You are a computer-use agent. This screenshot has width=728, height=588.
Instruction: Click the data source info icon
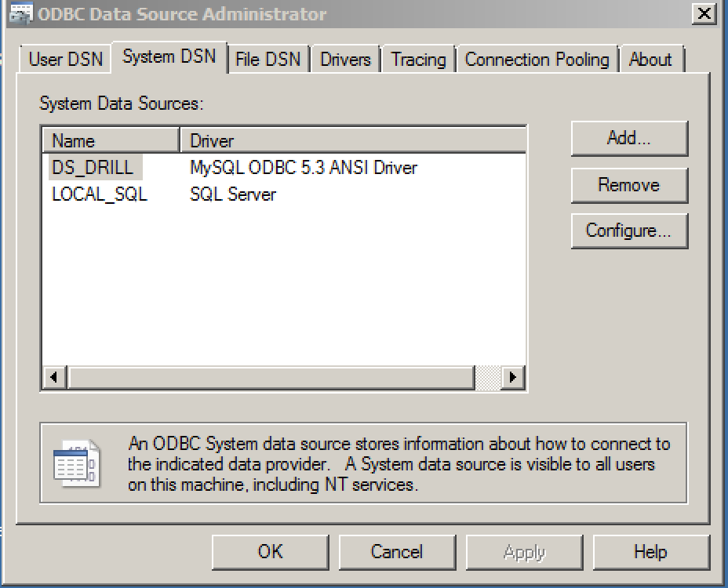tap(77, 463)
